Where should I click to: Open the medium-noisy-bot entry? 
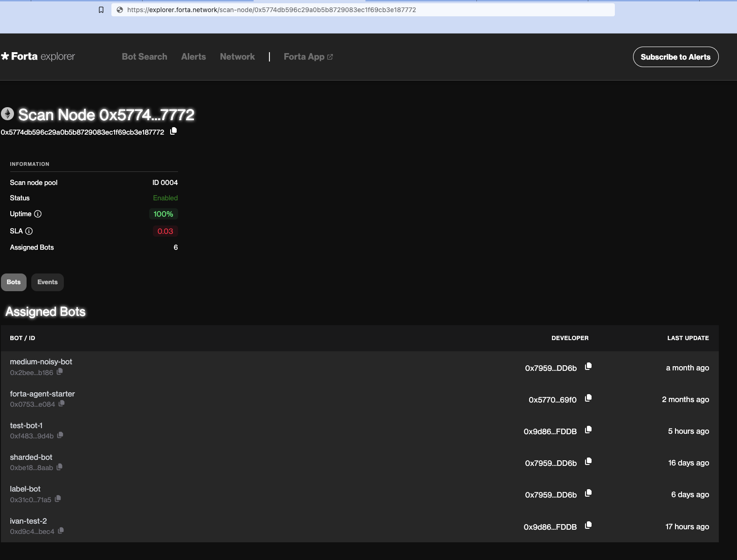[x=41, y=362]
